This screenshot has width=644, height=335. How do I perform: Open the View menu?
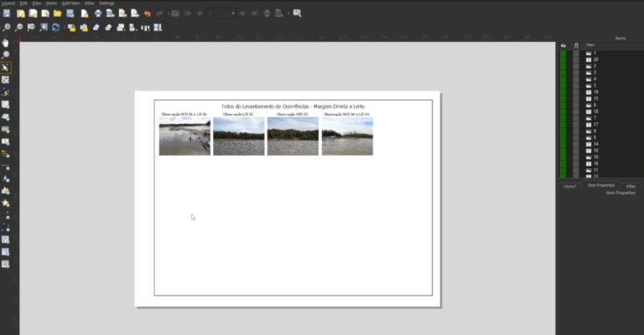pyautogui.click(x=37, y=3)
